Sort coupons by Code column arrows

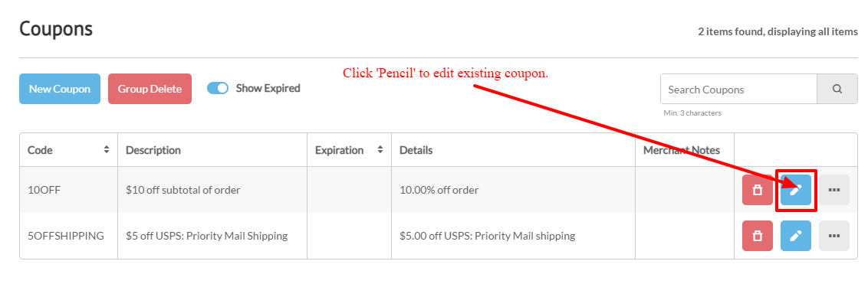coord(107,150)
